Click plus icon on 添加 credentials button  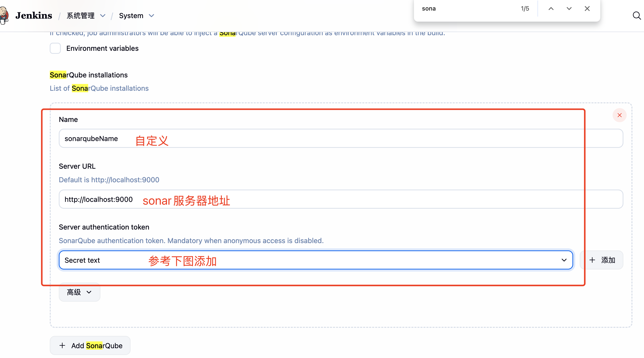[592, 260]
